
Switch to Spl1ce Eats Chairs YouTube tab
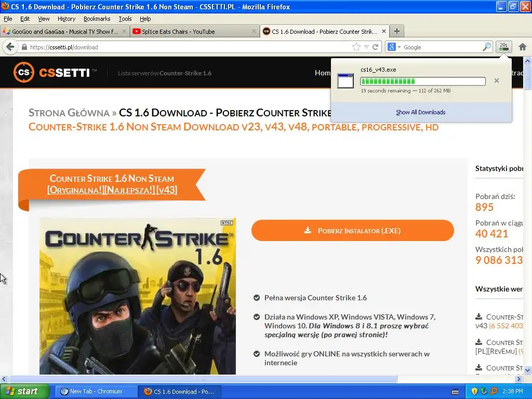tap(195, 31)
